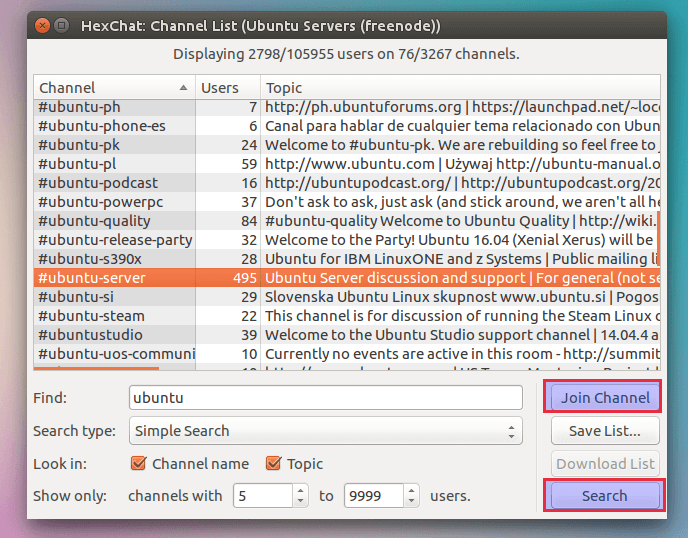Click the channel list vertical scrollbar
This screenshot has width=688, height=538.
coord(657,240)
